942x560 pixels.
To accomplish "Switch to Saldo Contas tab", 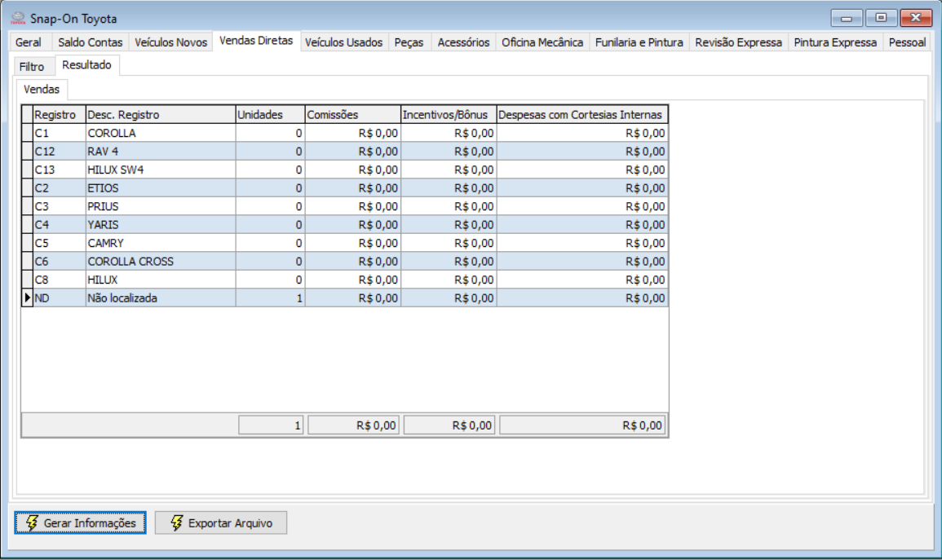I will 90,42.
